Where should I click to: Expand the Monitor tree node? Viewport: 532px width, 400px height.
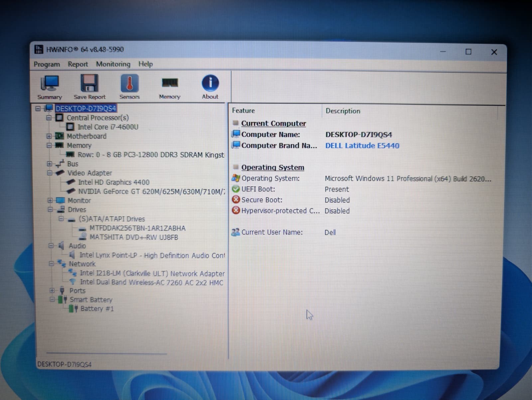50,200
